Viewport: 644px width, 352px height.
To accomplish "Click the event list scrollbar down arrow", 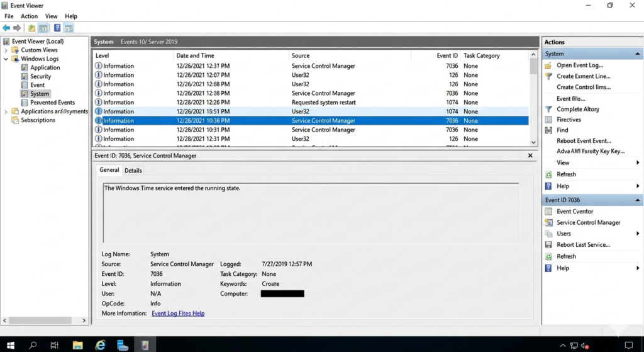I will click(533, 142).
